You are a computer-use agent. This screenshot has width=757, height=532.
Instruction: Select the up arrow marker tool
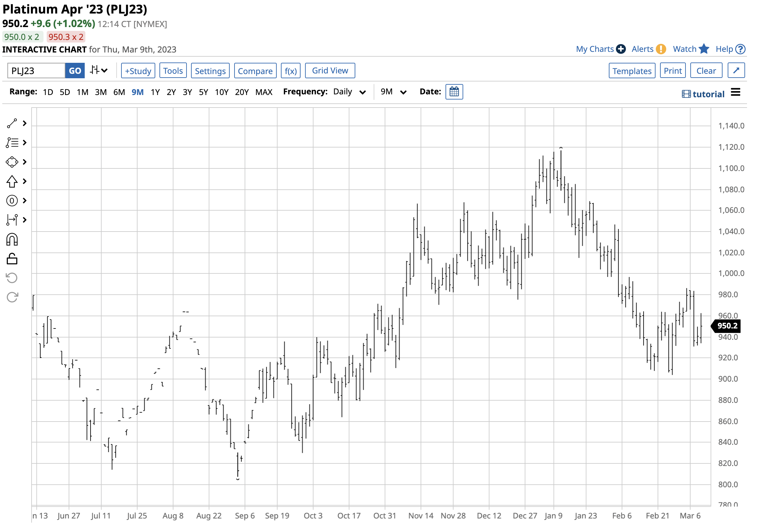[12, 182]
